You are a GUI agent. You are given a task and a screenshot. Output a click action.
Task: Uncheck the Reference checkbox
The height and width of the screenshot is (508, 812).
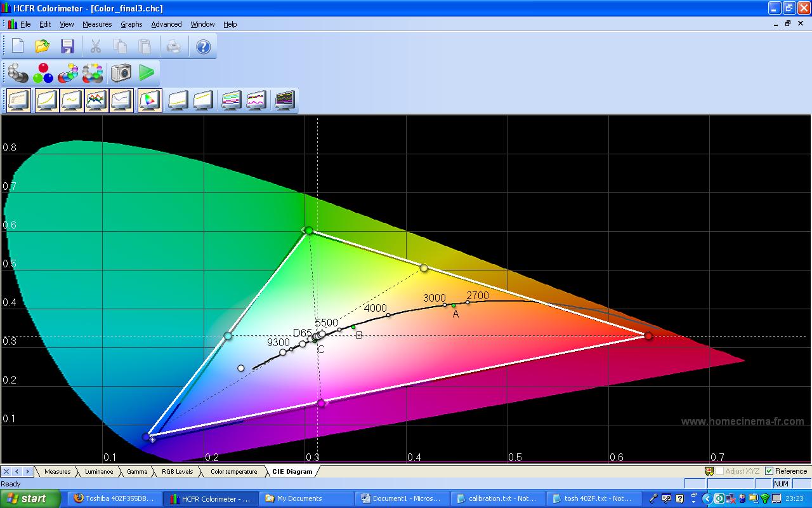click(769, 471)
